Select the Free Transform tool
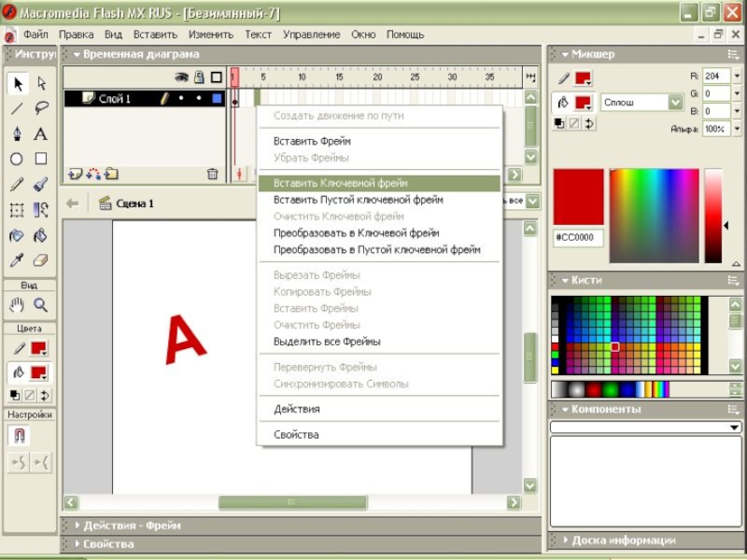This screenshot has height=560, width=747. coord(17,210)
